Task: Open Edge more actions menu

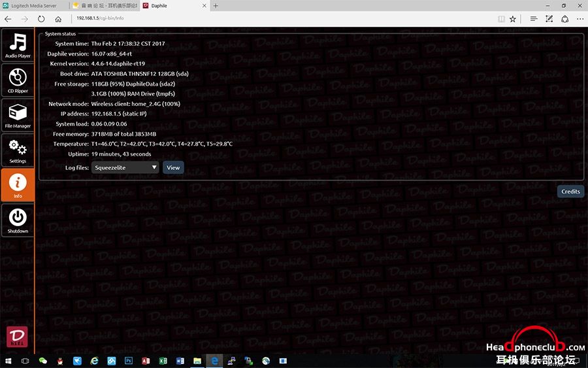Action: pos(580,19)
